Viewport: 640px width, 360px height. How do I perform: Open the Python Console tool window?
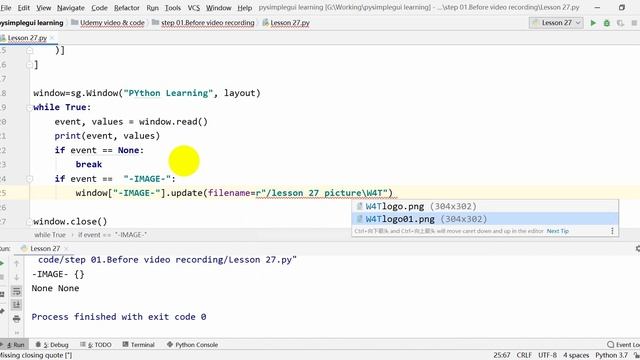pyautogui.click(x=192, y=344)
